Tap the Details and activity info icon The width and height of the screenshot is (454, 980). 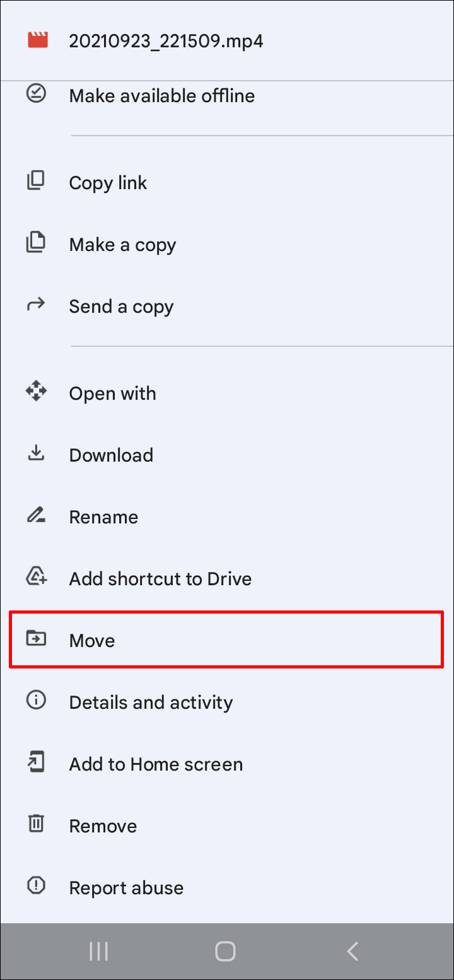coord(36,701)
